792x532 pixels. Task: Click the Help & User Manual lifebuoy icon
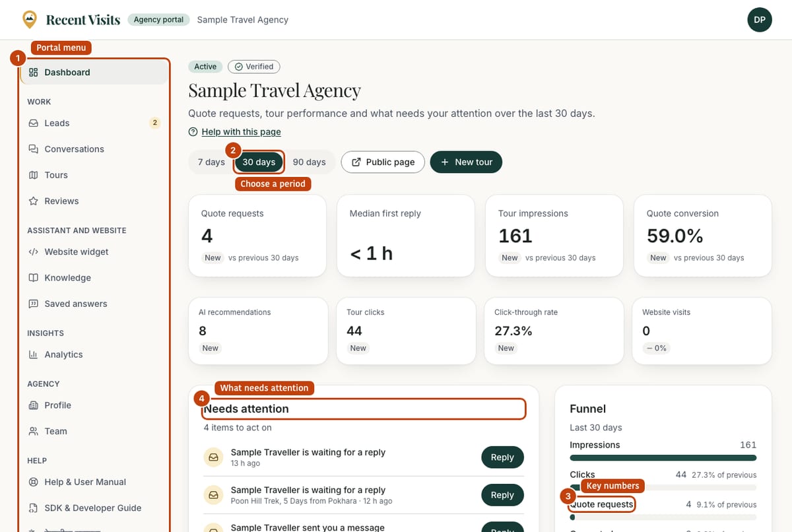pyautogui.click(x=33, y=482)
